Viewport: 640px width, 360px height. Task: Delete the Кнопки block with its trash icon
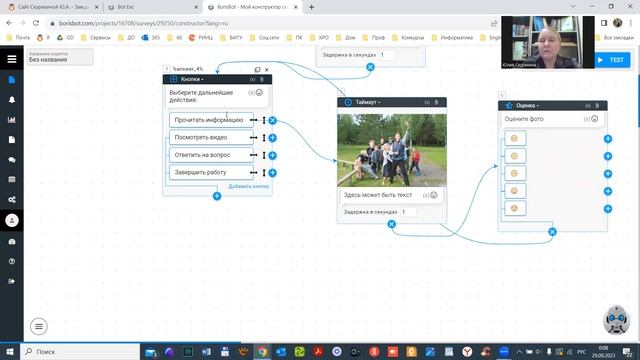point(262,79)
